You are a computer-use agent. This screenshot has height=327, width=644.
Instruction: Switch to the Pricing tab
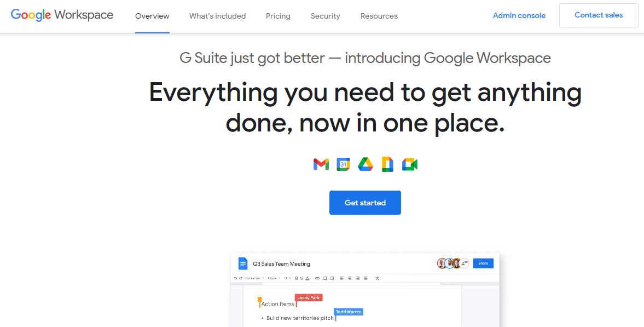[278, 16]
